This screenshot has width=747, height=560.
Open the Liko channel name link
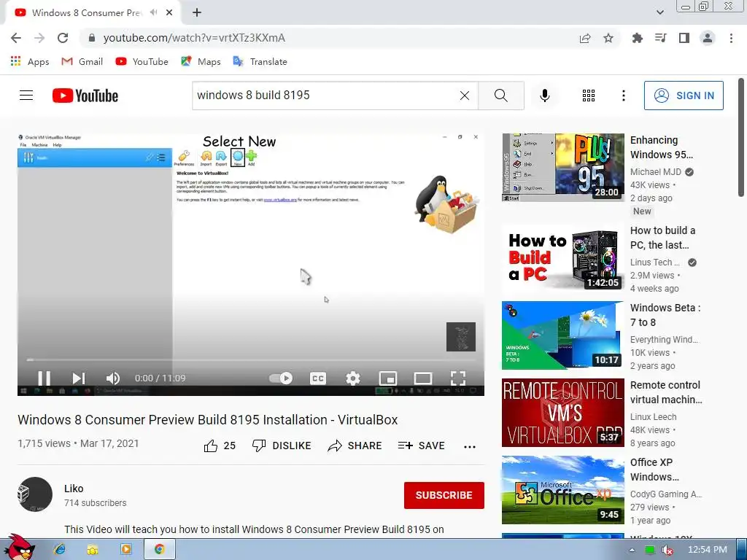click(x=74, y=489)
